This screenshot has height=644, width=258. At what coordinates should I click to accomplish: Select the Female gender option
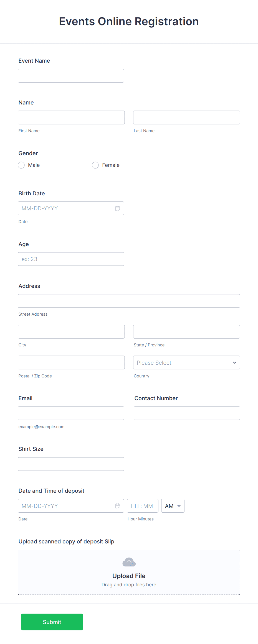point(95,165)
